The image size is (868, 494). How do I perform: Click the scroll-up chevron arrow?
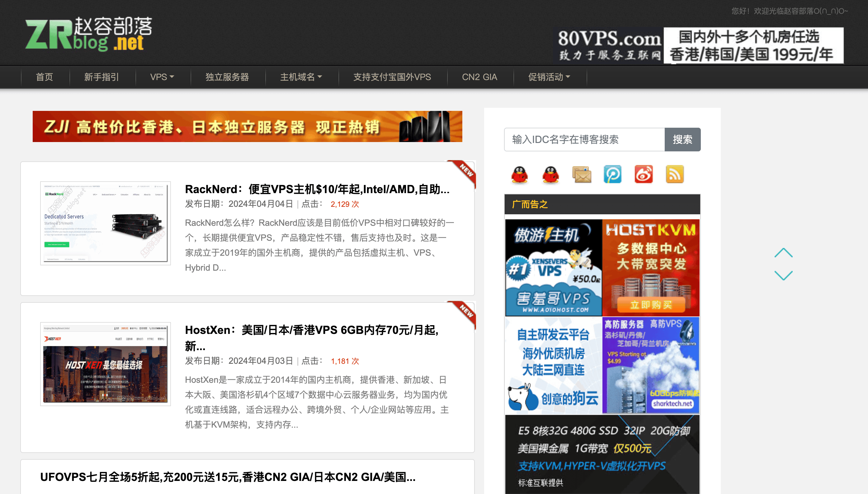[783, 253]
